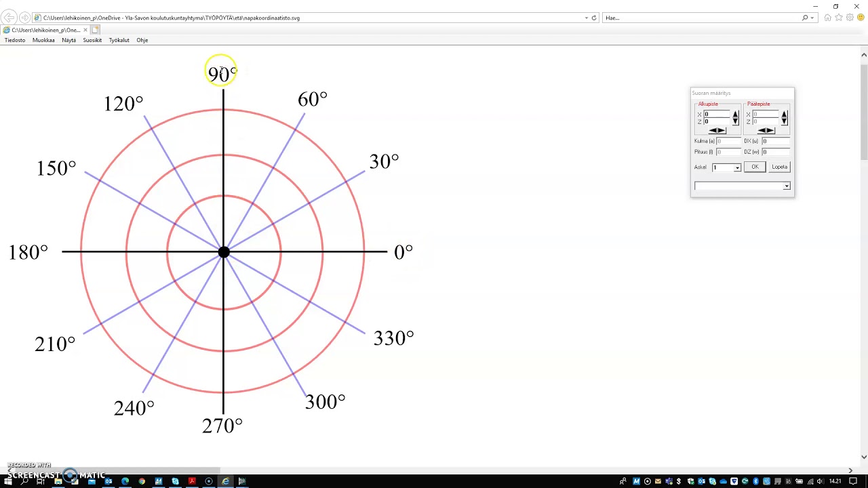Open the search provider dropdown arrow
868x488 pixels.
812,18
